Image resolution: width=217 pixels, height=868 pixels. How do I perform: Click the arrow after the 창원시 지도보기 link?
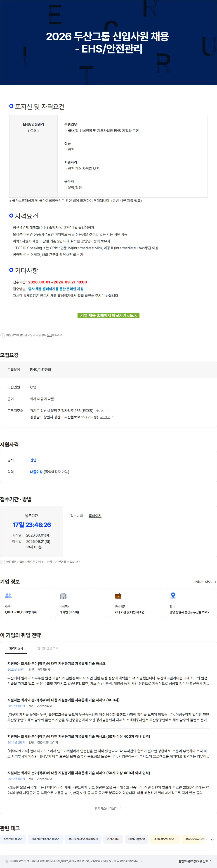tap(113, 417)
